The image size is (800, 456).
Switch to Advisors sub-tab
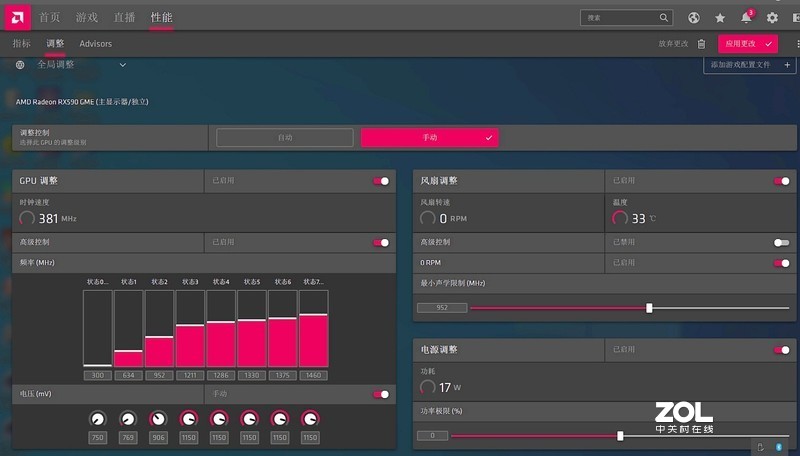tap(95, 44)
